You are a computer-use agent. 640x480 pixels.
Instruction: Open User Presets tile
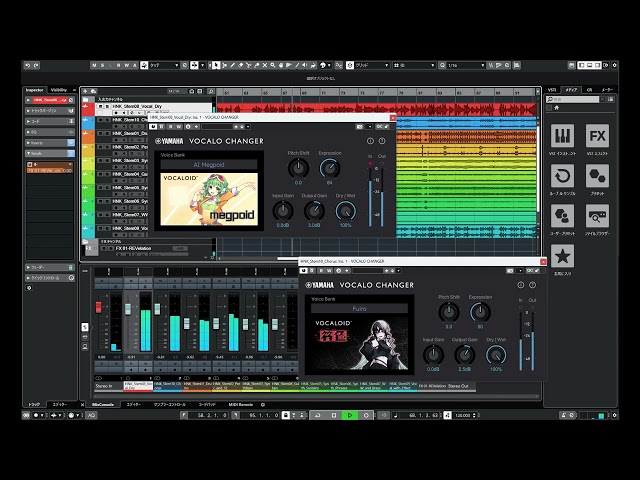pyautogui.click(x=562, y=216)
